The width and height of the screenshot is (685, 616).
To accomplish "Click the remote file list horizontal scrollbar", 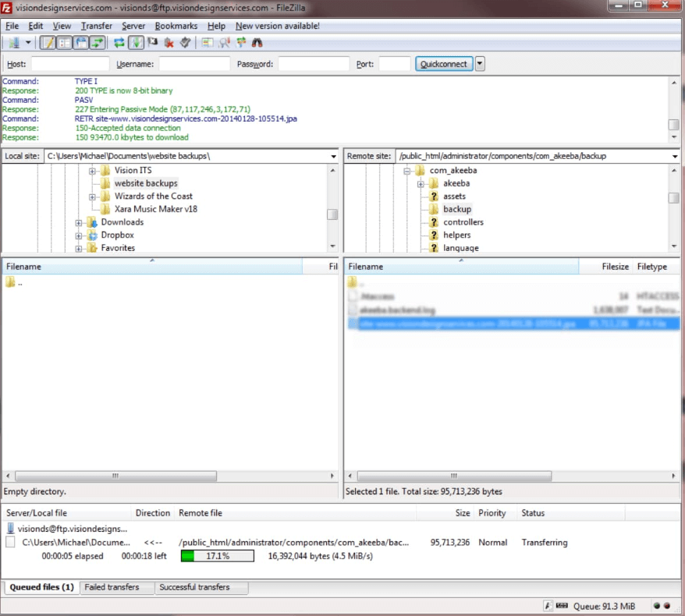I will click(454, 476).
